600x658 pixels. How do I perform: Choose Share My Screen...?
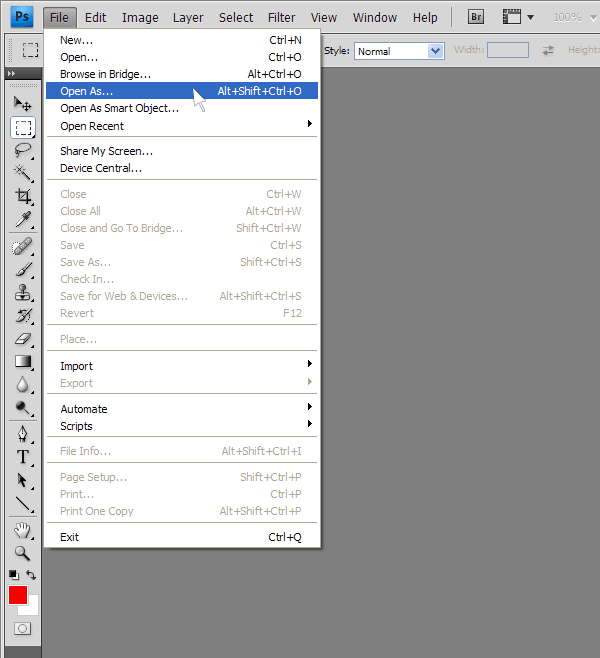(x=182, y=151)
